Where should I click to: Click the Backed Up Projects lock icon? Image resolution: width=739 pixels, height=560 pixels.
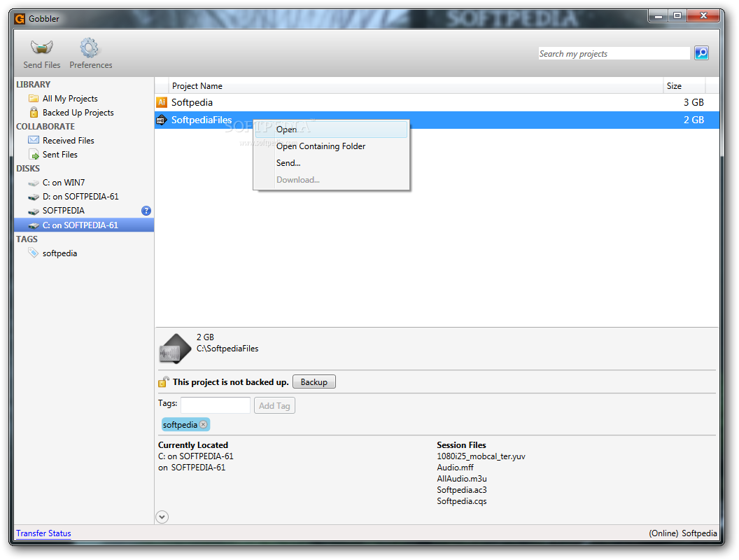pos(34,112)
